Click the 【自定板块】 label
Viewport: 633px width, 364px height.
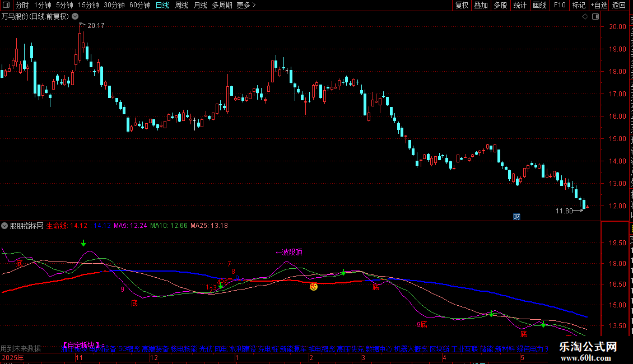click(x=81, y=345)
